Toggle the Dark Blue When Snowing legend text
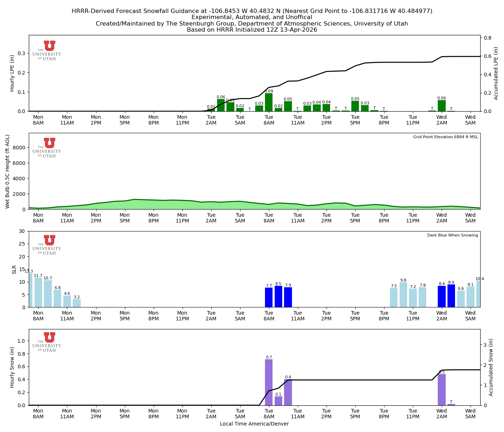The width and height of the screenshot is (504, 432). click(x=452, y=235)
